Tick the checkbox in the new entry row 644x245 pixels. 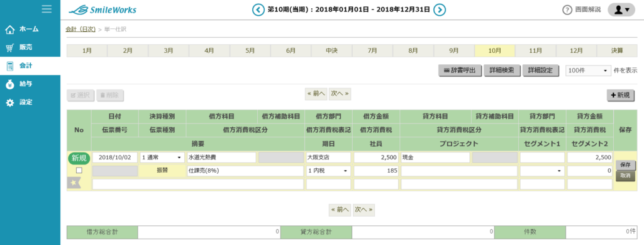79,170
